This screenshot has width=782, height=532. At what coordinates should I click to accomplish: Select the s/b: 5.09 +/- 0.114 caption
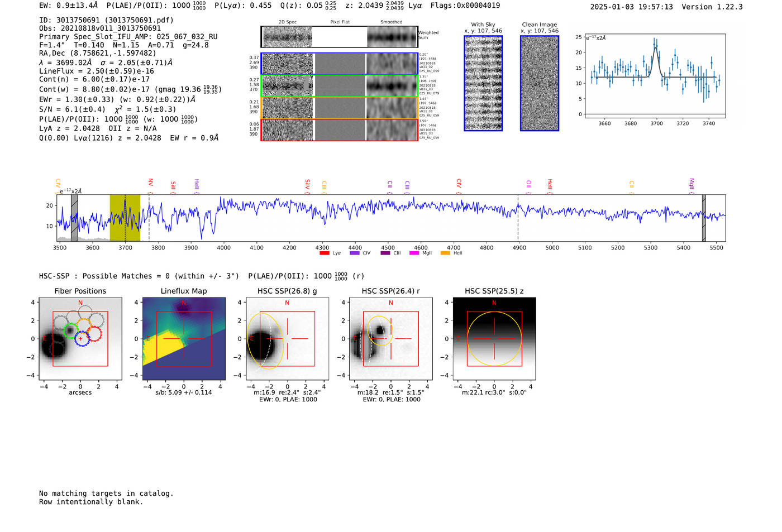[184, 392]
